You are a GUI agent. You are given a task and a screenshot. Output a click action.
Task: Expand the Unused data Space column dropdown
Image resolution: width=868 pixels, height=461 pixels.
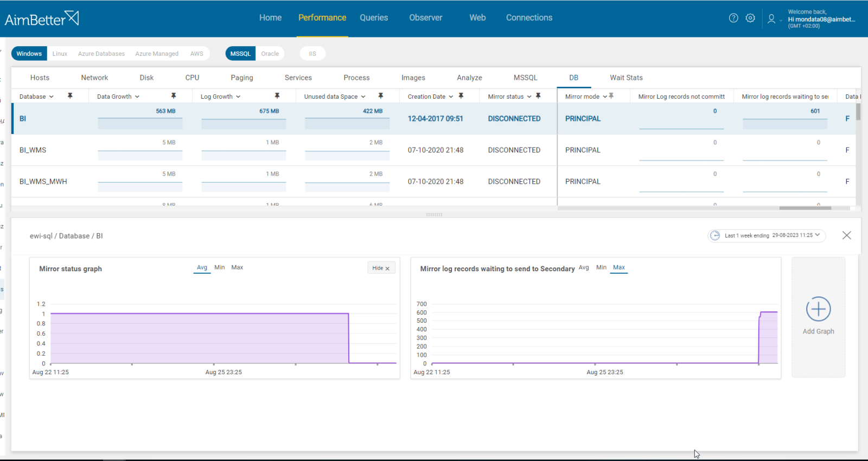tap(363, 97)
